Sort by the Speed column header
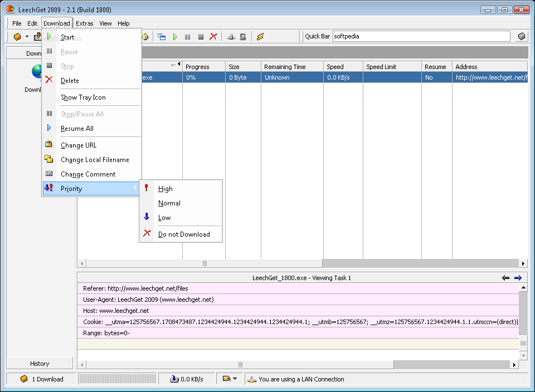Viewport: 535px width, 392px height. click(343, 66)
